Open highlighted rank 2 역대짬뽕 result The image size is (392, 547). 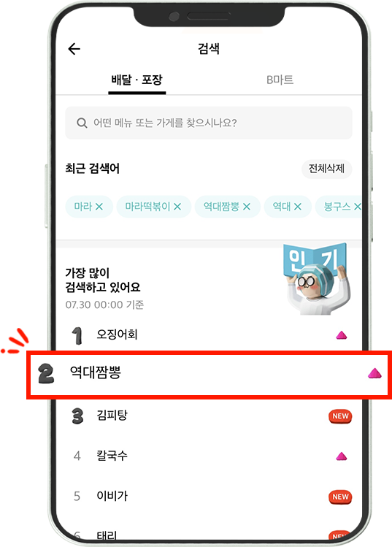pos(209,374)
